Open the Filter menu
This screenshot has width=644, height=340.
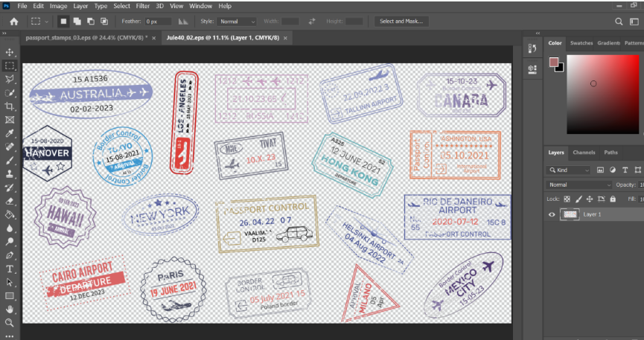click(x=142, y=6)
